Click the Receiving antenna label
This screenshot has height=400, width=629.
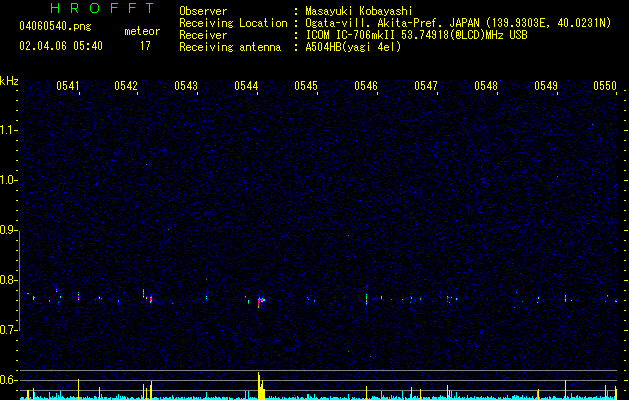[230, 47]
